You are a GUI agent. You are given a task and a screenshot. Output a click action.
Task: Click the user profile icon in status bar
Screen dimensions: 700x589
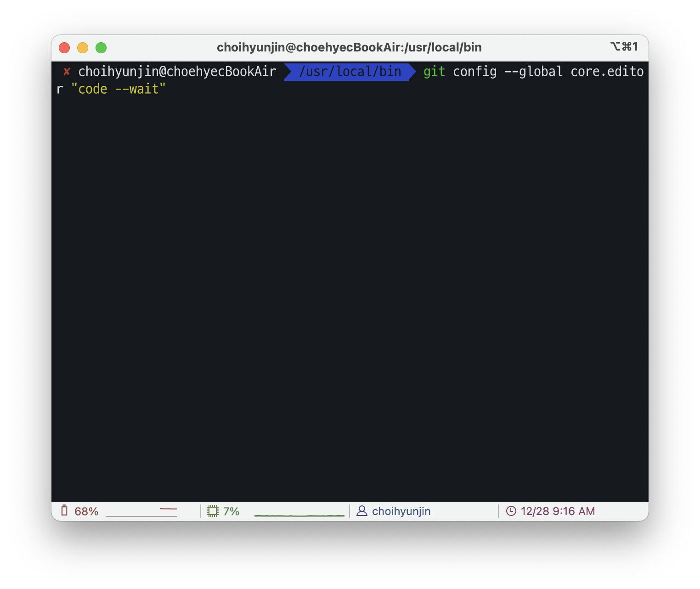[362, 511]
